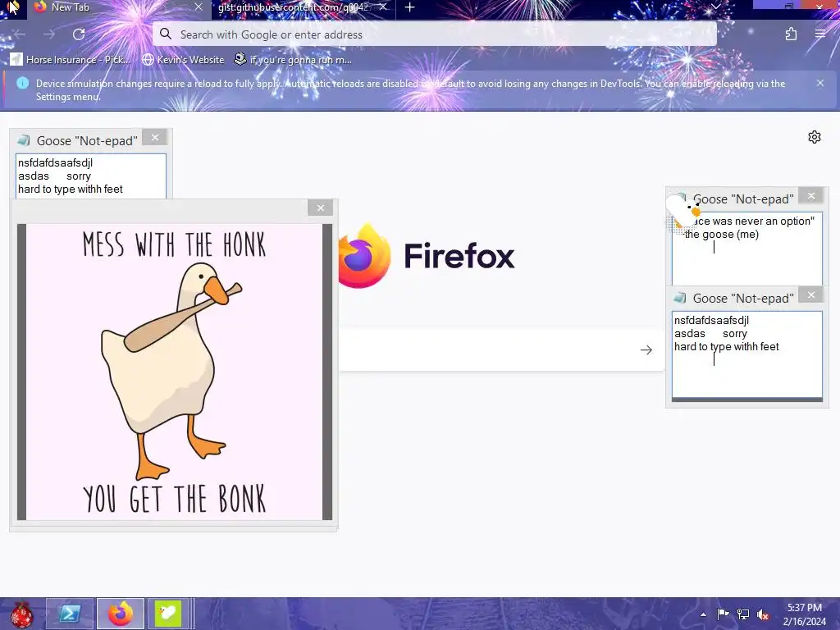Click the text area of lower-right Not-epad
Viewport: 840px width, 630px height.
click(746, 354)
